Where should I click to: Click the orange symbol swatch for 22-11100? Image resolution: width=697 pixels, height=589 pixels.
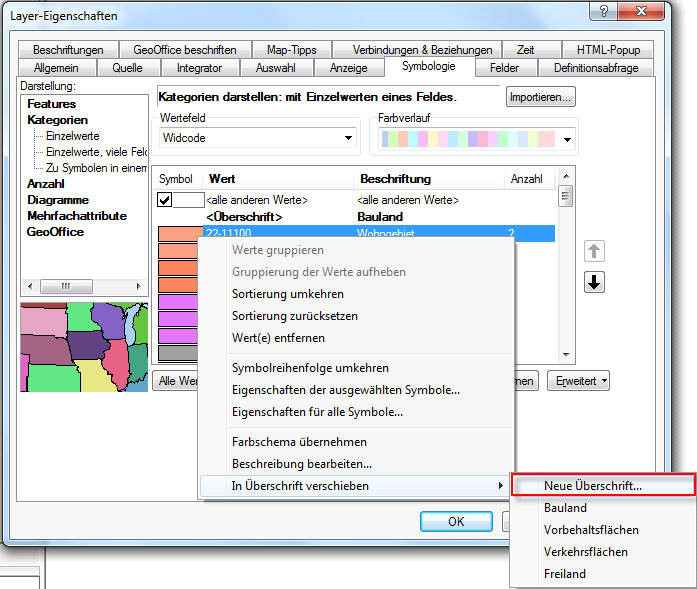[x=178, y=234]
